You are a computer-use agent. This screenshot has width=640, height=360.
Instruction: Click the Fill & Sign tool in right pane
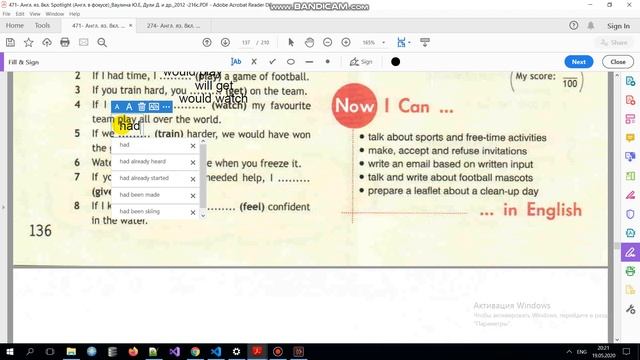(630, 253)
